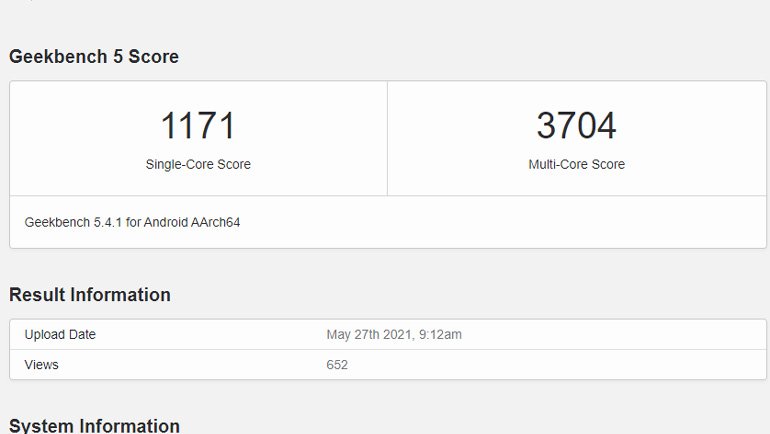
Task: Click the Single-Core Score label
Action: pos(198,164)
